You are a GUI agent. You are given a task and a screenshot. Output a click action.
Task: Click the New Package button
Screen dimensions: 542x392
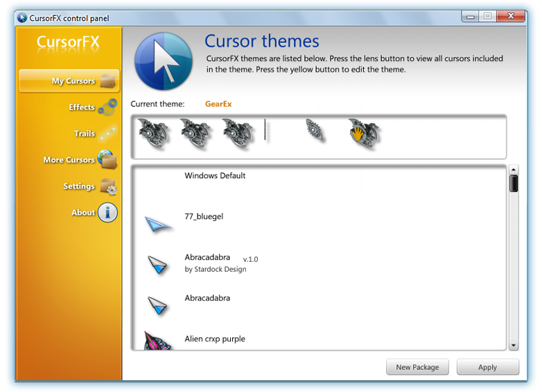pyautogui.click(x=417, y=367)
